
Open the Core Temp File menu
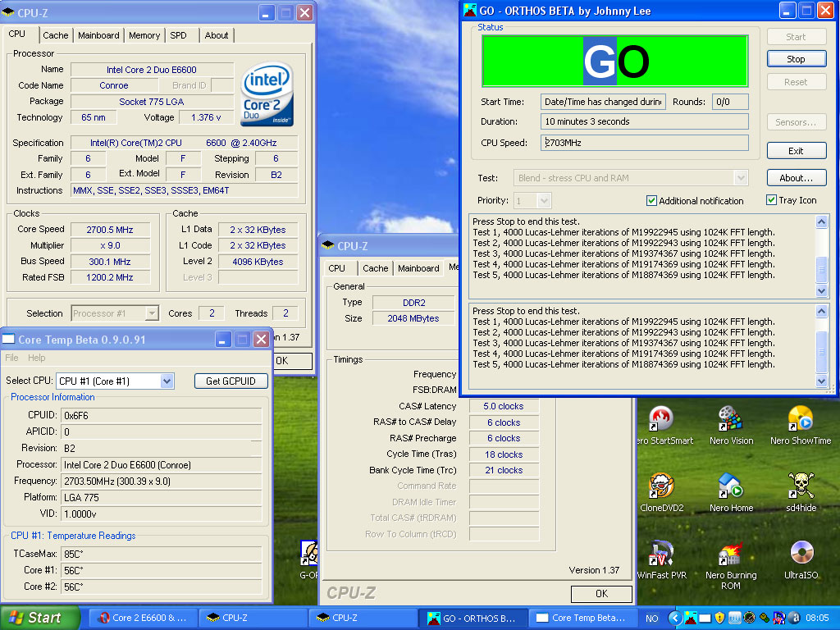point(11,358)
